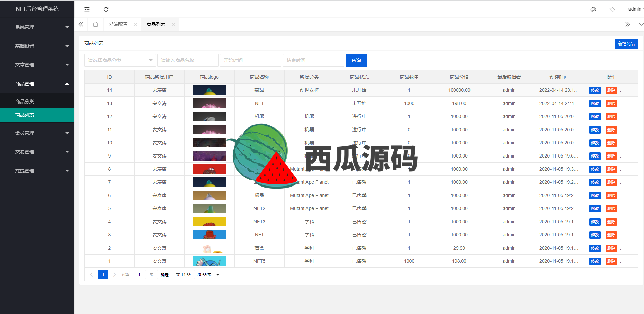
Task: Switch to the 系统配置 tab
Action: (x=118, y=24)
